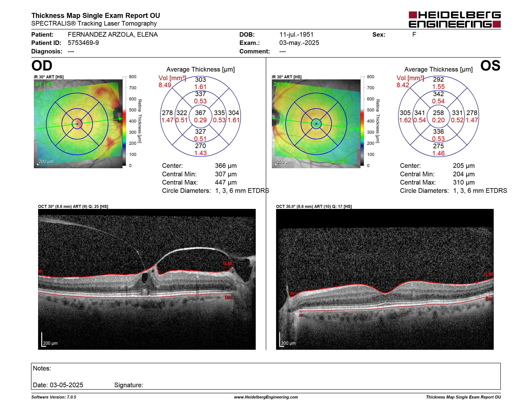Click the OS outer inferior value 275

438,146
